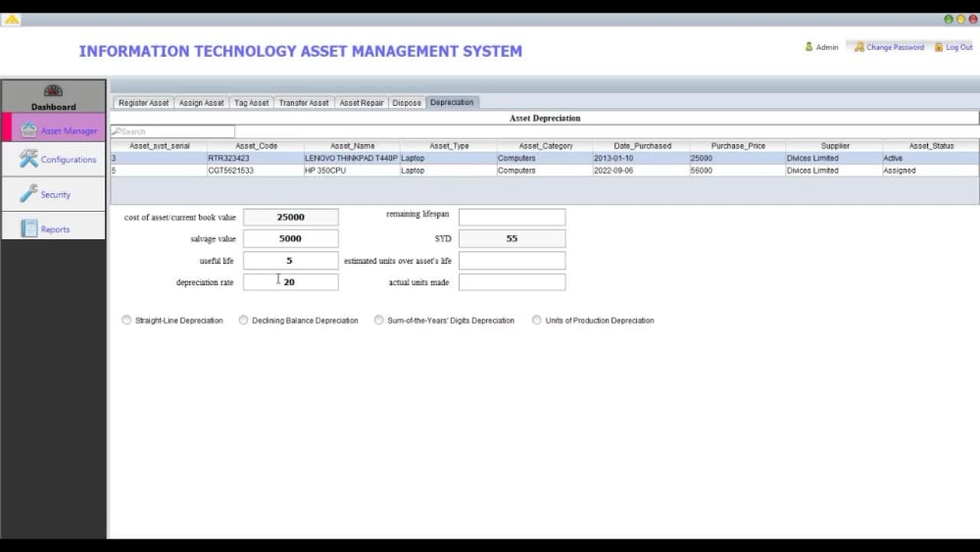Image resolution: width=980 pixels, height=552 pixels.
Task: Click the Admin user icon
Action: [808, 47]
